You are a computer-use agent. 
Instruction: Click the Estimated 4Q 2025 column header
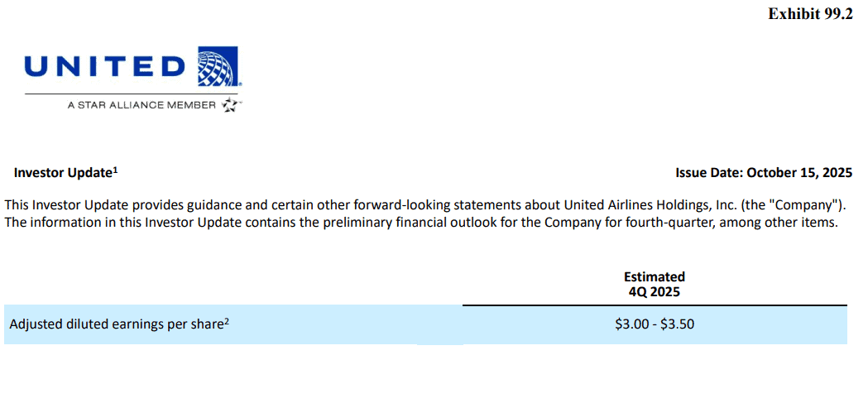pyautogui.click(x=655, y=284)
